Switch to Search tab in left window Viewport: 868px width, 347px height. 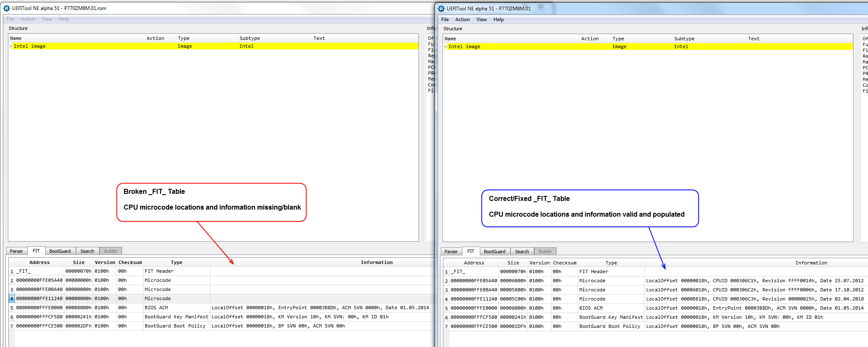click(x=87, y=251)
